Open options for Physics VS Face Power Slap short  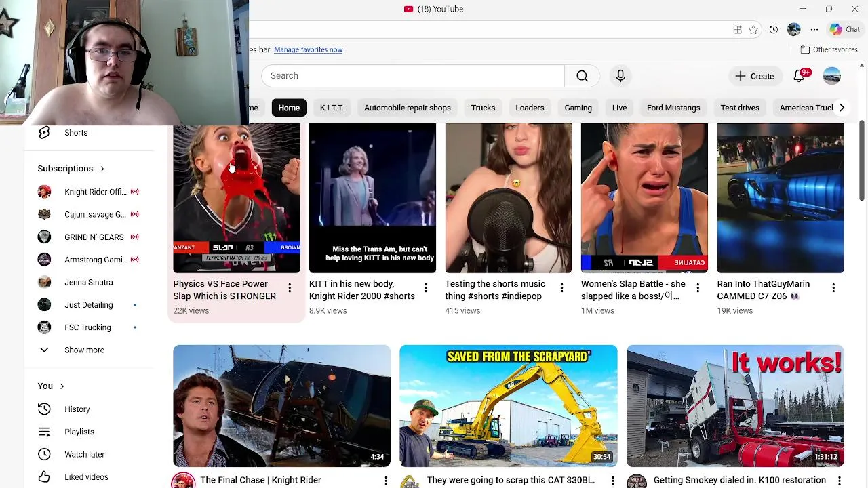pyautogui.click(x=290, y=288)
